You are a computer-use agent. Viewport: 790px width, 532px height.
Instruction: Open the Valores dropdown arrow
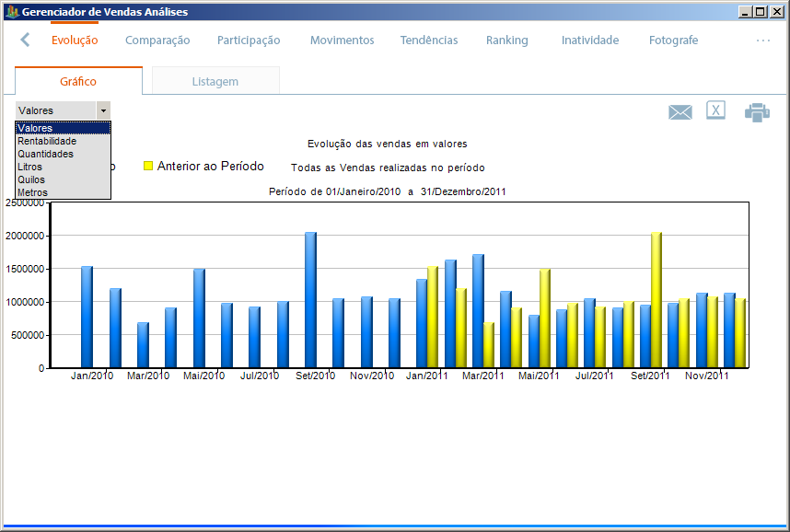coord(103,110)
